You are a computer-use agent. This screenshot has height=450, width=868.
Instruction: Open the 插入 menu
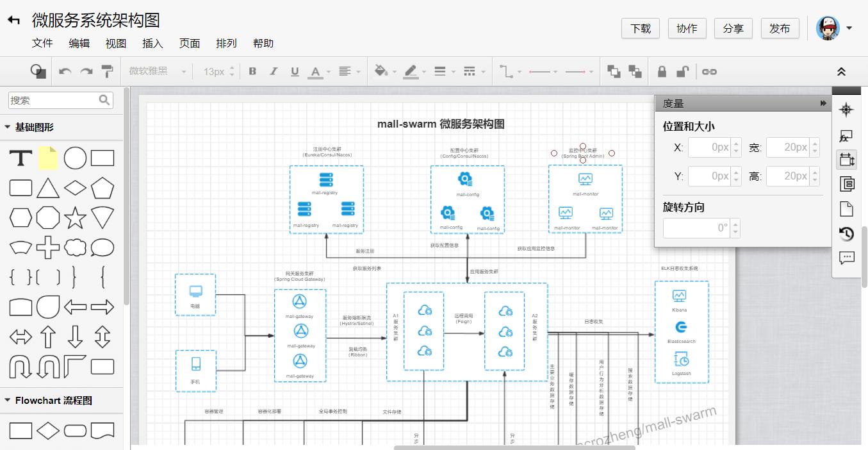tap(152, 43)
